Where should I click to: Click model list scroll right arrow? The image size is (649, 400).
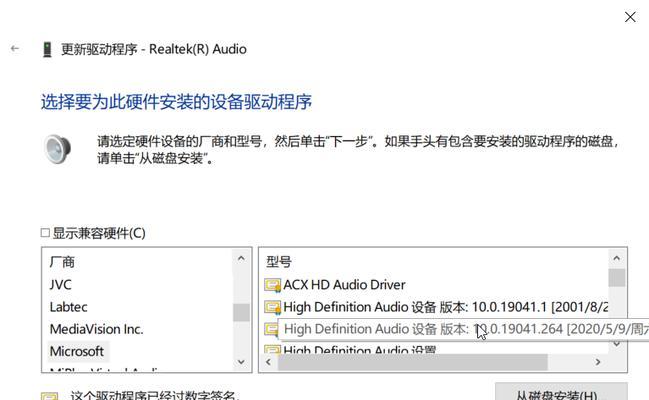[598, 362]
